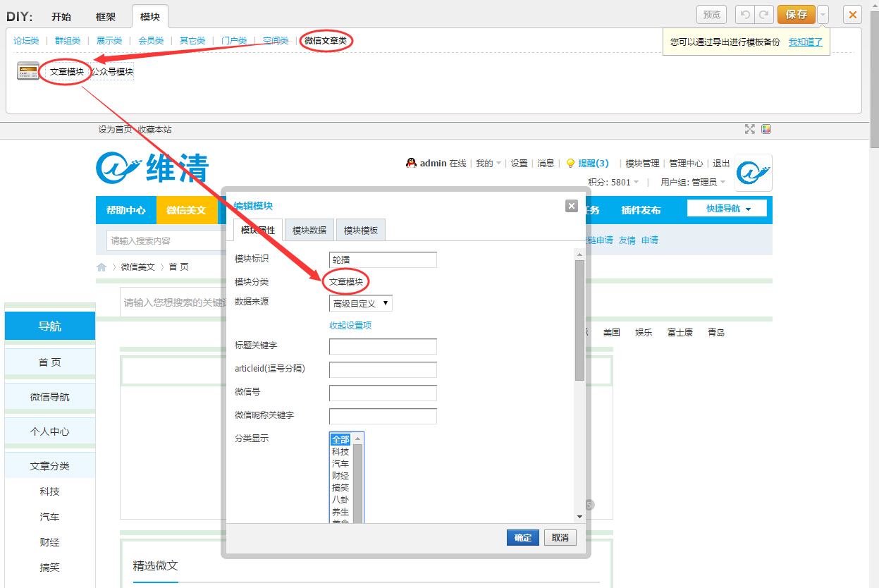Dismiss the tip with 我知道了
This screenshot has width=879, height=588.
coord(806,42)
